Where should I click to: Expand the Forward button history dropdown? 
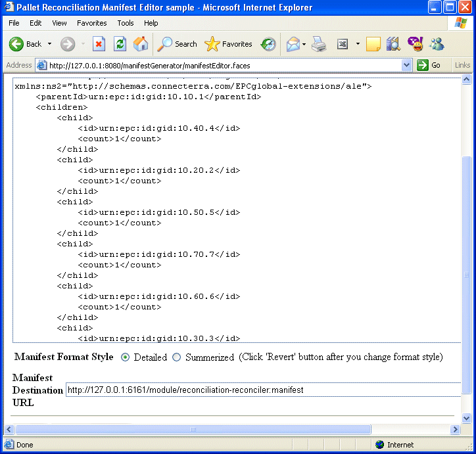pos(83,44)
